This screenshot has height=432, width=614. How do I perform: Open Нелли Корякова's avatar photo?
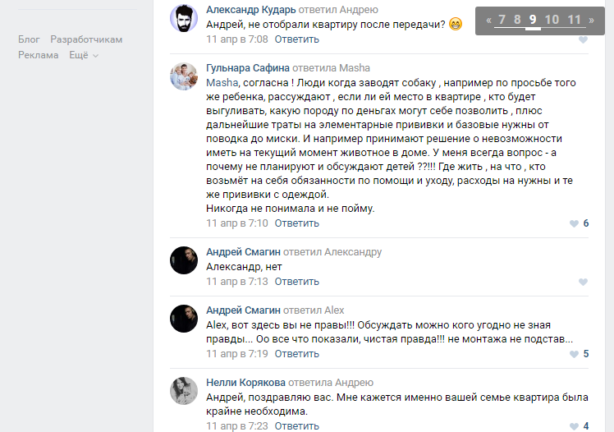click(184, 391)
